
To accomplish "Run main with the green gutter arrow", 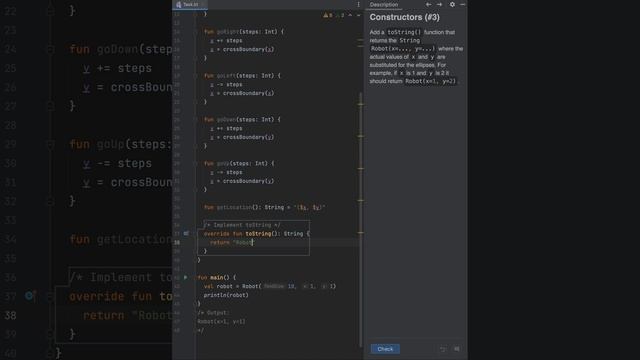I will point(186,278).
